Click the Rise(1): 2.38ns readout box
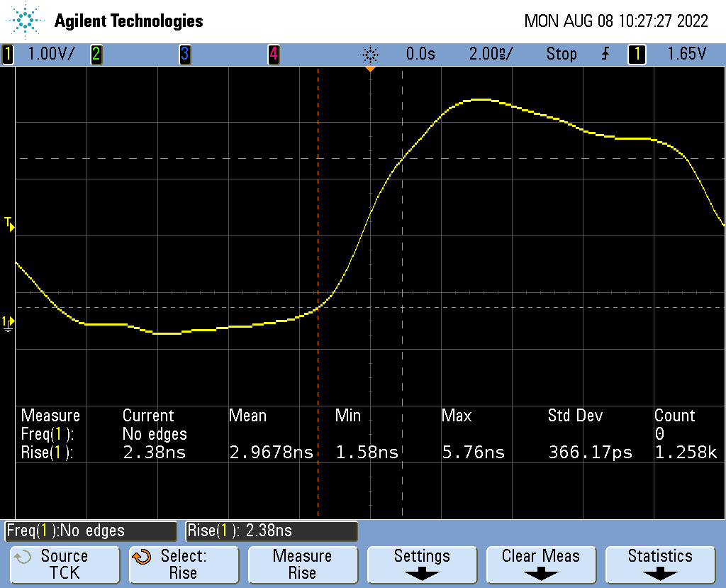The height and width of the screenshot is (588, 726). pos(272,531)
